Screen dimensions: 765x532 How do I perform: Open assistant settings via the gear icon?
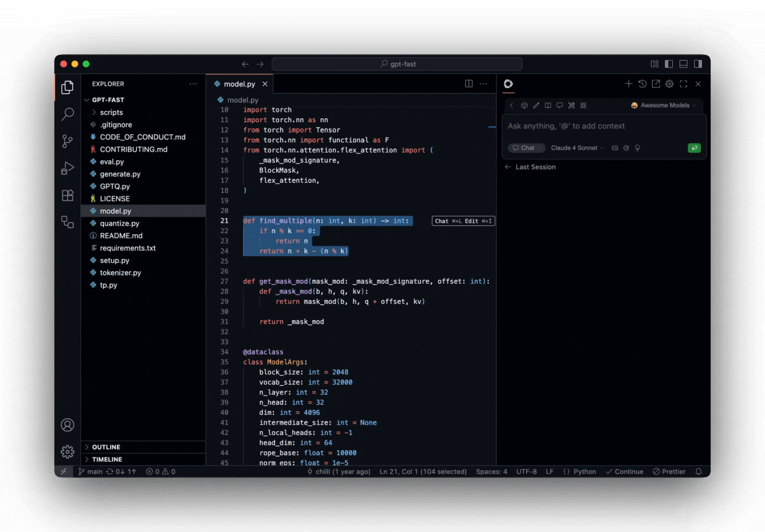click(x=669, y=84)
